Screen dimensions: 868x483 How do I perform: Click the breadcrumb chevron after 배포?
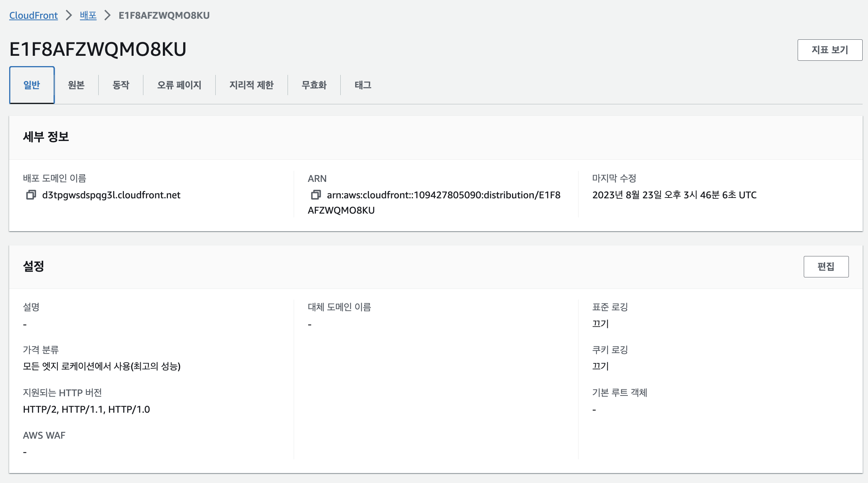[x=107, y=15]
